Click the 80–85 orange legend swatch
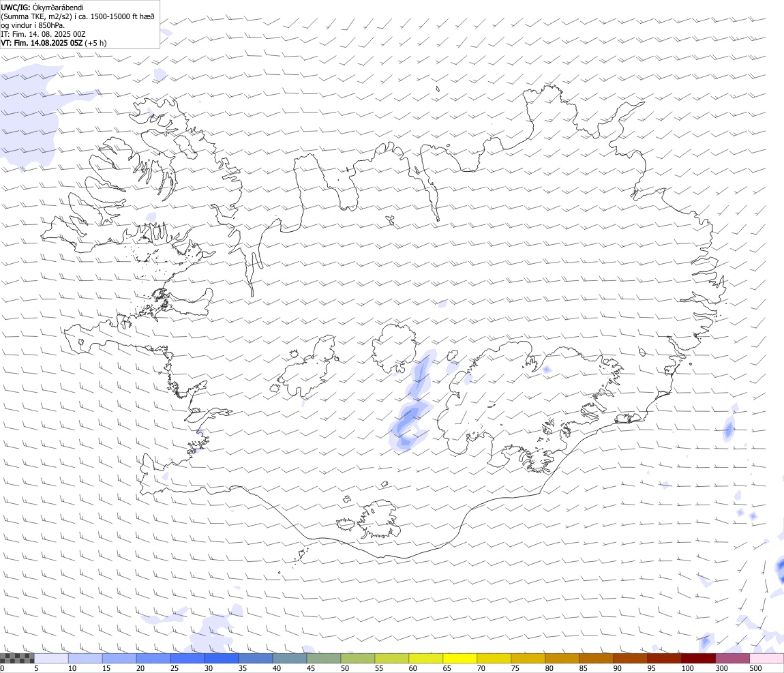 (x=562, y=658)
